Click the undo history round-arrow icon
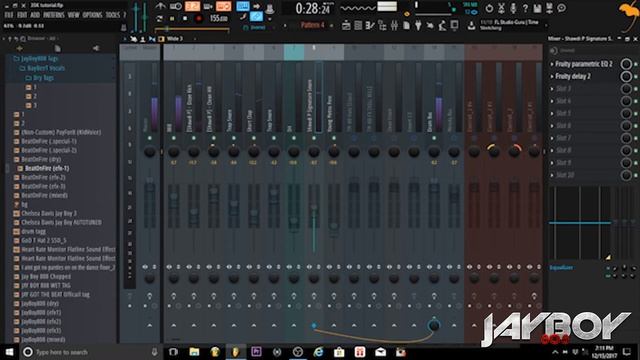This screenshot has height=360, width=640. click(x=489, y=8)
